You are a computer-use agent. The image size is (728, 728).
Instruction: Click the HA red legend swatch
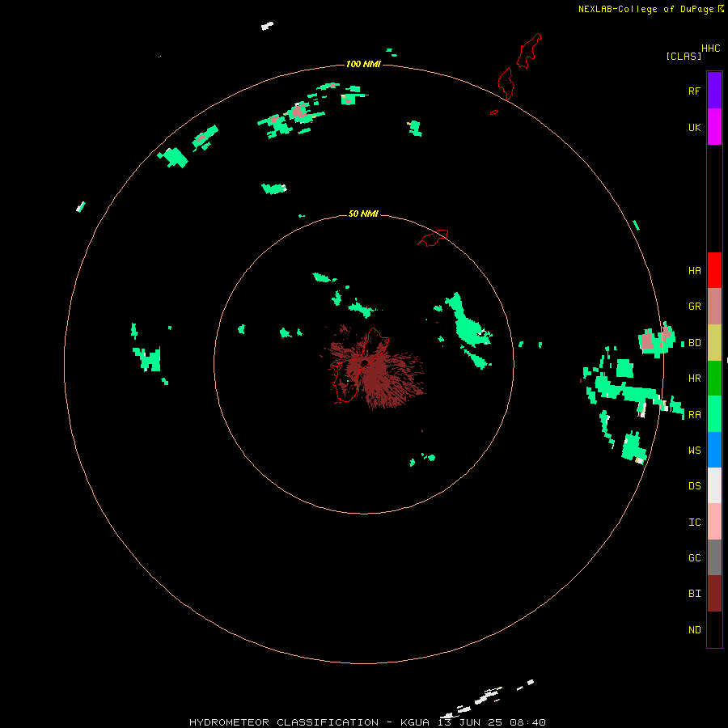point(714,270)
